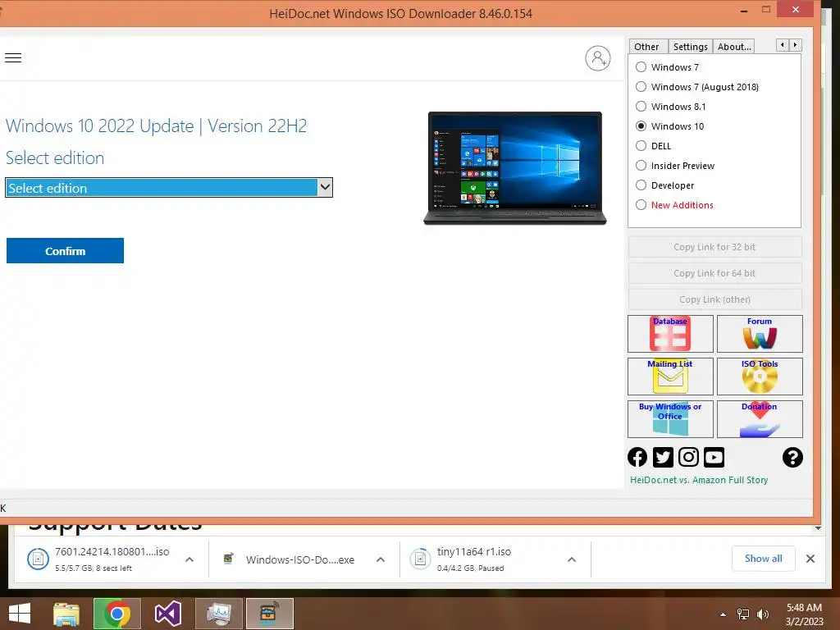
Task: Open the Donation heart icon
Action: 760,419
